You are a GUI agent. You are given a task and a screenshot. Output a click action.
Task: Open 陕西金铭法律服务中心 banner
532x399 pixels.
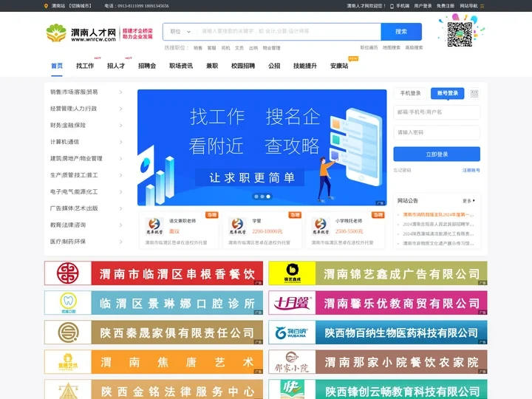tap(154, 389)
